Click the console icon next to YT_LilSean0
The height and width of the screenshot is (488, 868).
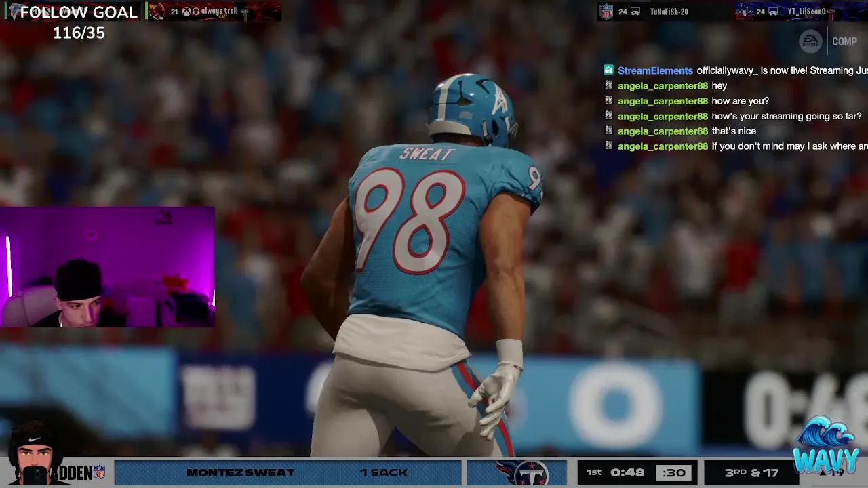pyautogui.click(x=773, y=12)
